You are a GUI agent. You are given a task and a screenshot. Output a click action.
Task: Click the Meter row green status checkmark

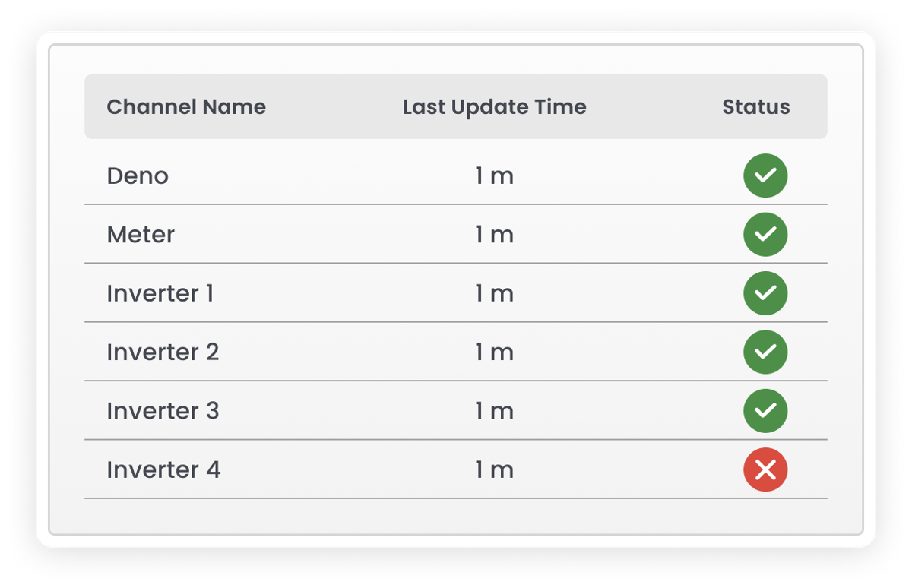(x=765, y=235)
